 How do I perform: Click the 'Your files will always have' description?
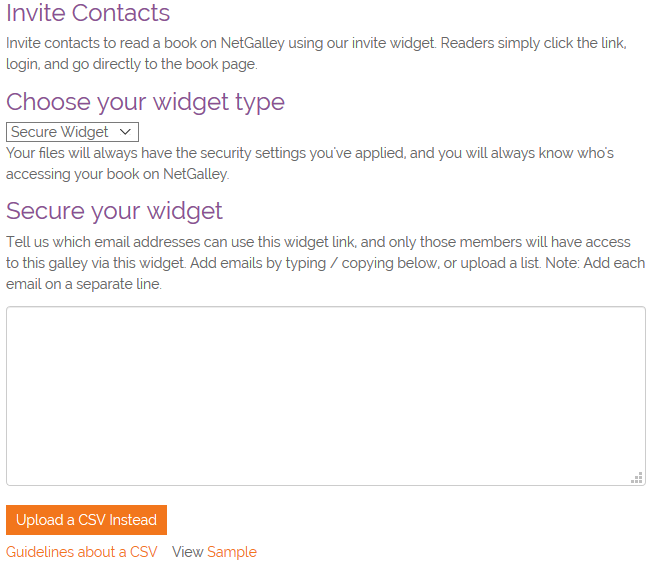point(200,154)
